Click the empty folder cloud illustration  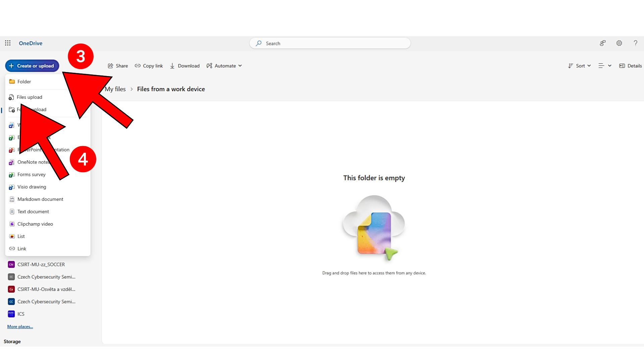point(374,228)
